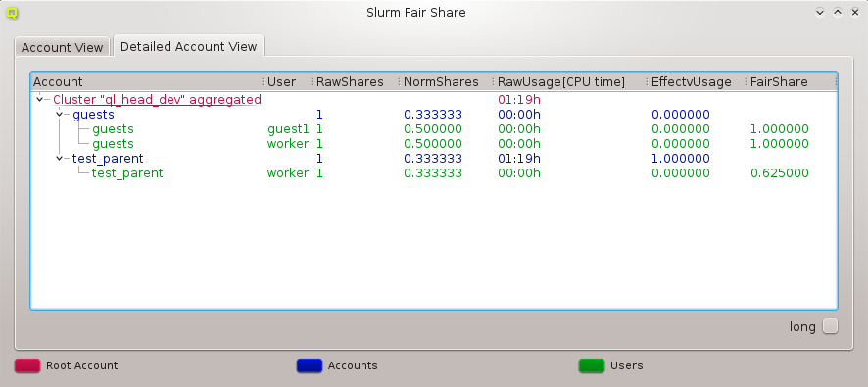Click the red 01:19h root RawUsage value

(x=518, y=100)
